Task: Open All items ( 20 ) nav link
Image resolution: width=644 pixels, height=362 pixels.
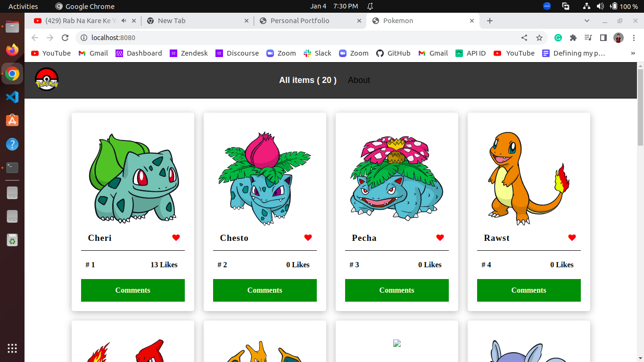Action: [x=308, y=80]
